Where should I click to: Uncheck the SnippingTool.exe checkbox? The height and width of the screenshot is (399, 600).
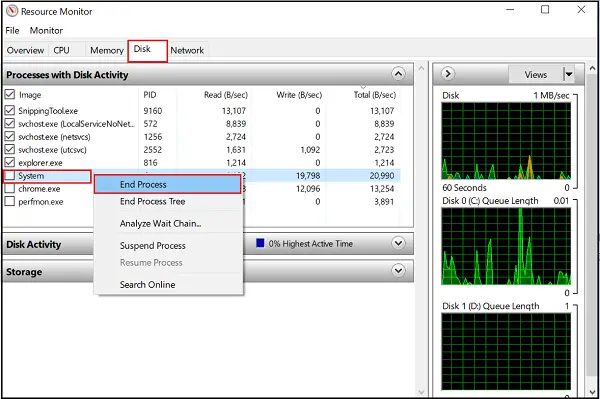point(10,110)
